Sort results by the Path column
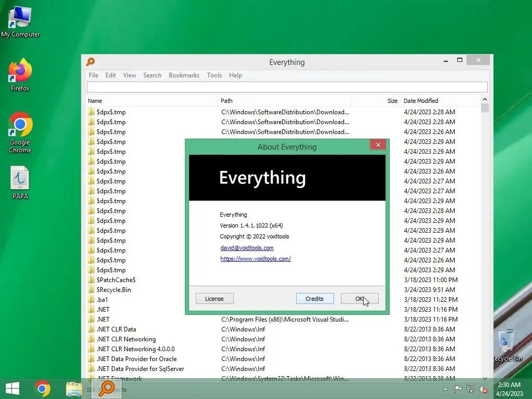The height and width of the screenshot is (399, 532). [284, 101]
